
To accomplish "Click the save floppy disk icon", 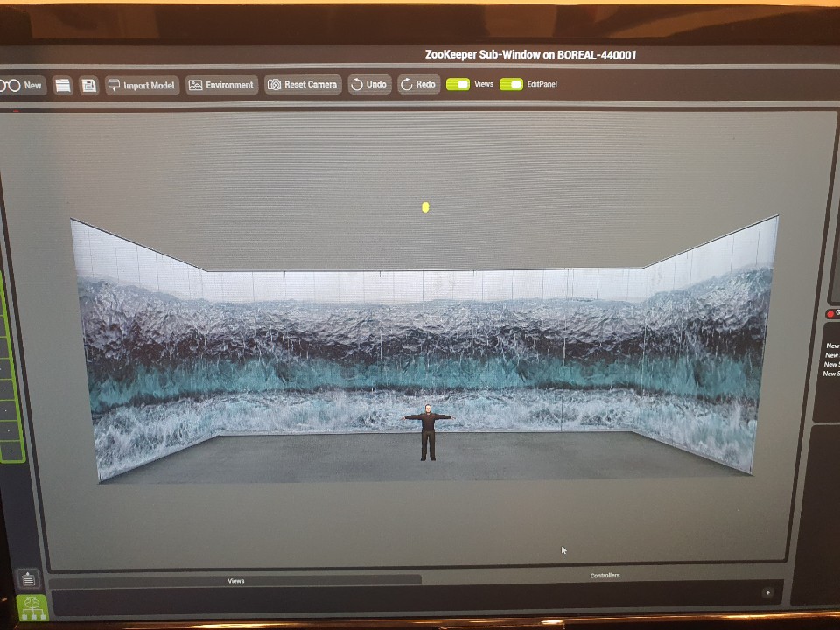I will click(x=88, y=85).
